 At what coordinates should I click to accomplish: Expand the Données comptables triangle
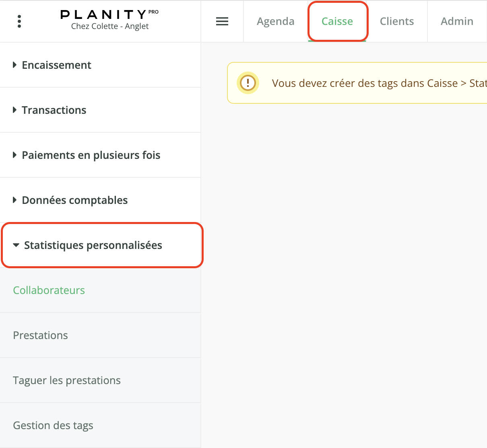click(14, 200)
